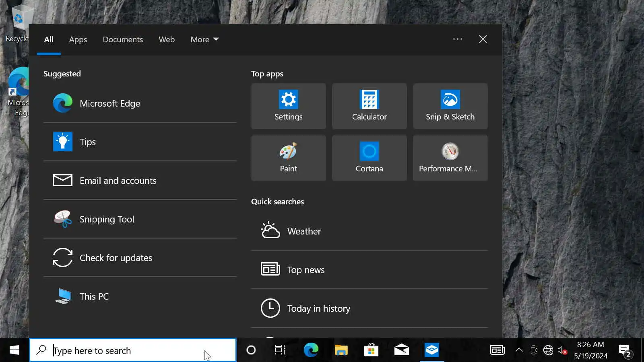Image resolution: width=644 pixels, height=362 pixels.
Task: Launch Snipping Tool from Suggested
Action: (140, 219)
